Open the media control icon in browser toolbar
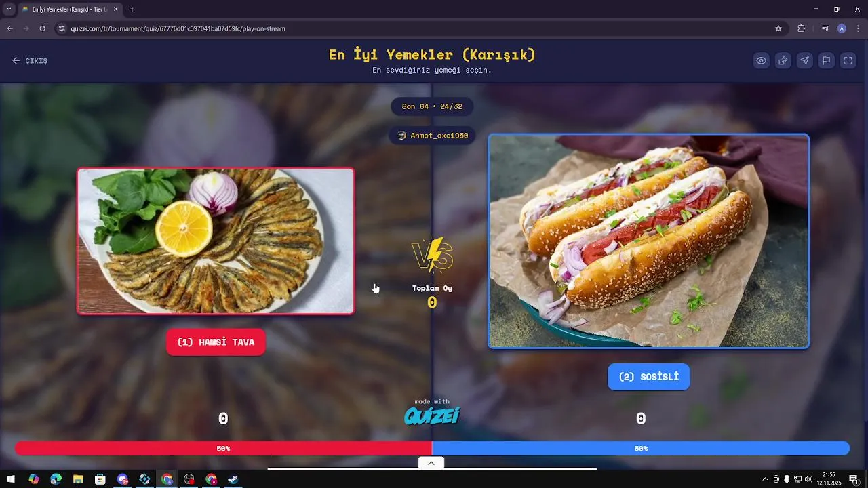This screenshot has width=868, height=488. coord(825,28)
